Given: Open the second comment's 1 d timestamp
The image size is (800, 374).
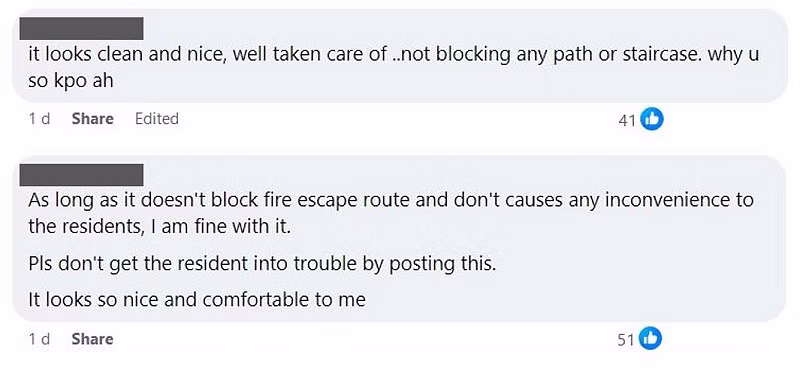Looking at the screenshot, I should pos(39,339).
